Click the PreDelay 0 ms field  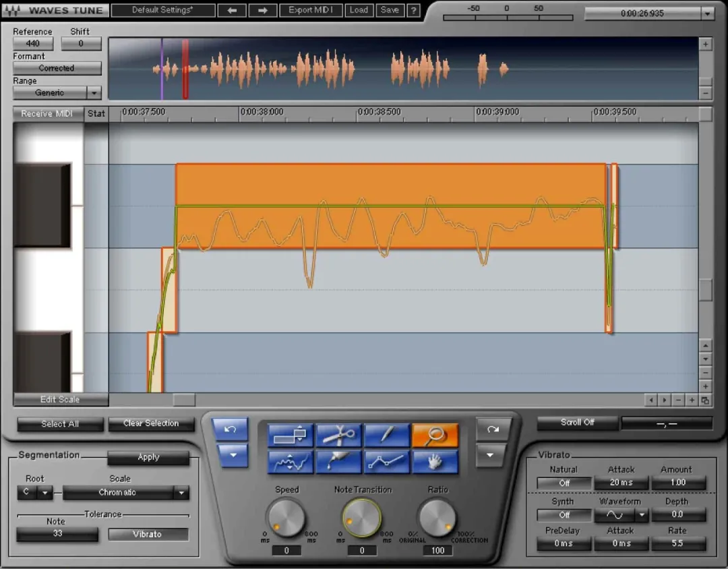[x=564, y=543]
